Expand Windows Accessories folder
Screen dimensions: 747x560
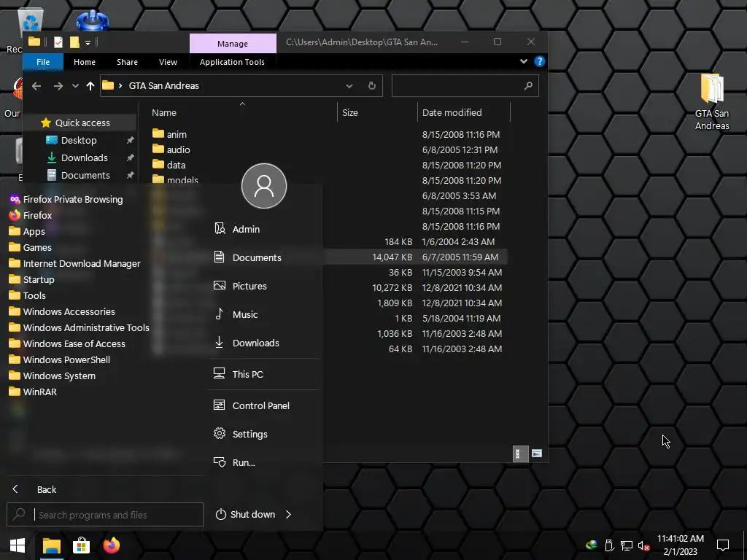pyautogui.click(x=62, y=311)
